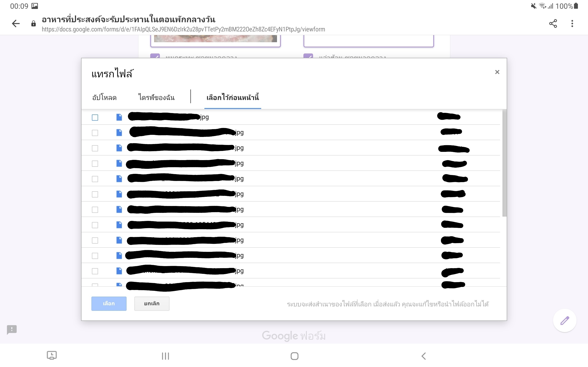Viewport: 588px width, 367px height.
Task: Click the blue เลือก button
Action: point(109,304)
